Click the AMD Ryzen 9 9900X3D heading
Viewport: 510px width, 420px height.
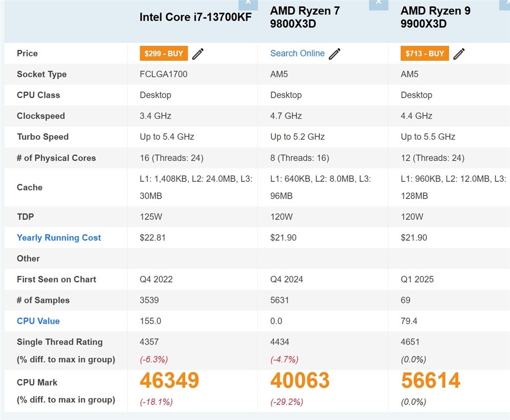(435, 17)
